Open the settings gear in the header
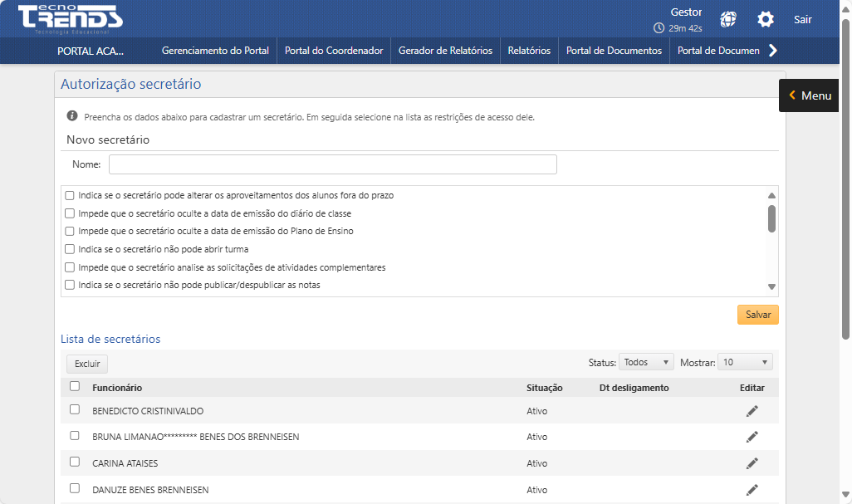The image size is (852, 504). (x=765, y=19)
